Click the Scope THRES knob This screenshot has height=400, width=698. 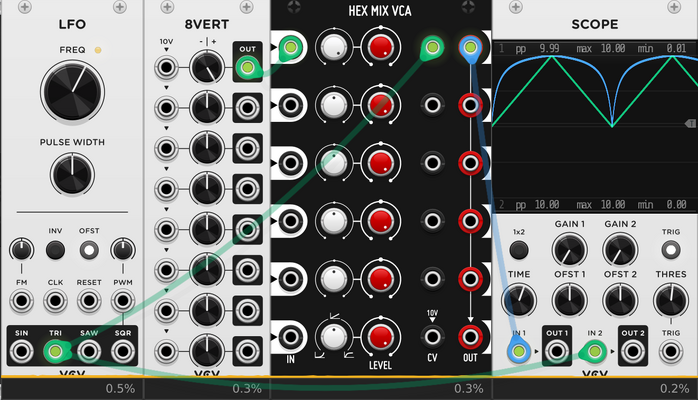[x=671, y=301]
